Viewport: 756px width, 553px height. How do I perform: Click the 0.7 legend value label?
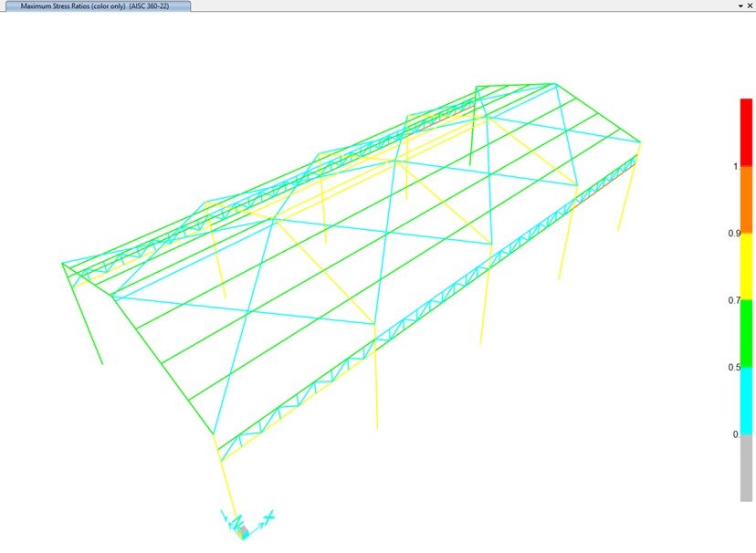pos(733,300)
